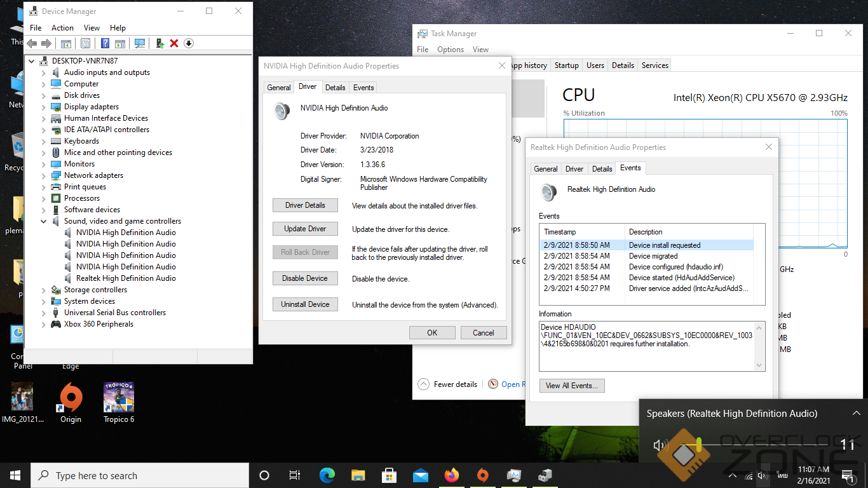The height and width of the screenshot is (488, 868).
Task: Click the black down-arrow Disable device icon
Action: [x=189, y=43]
